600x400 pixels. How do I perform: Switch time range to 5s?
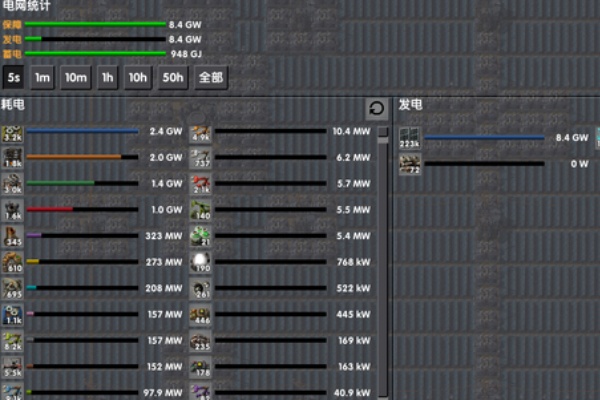click(x=14, y=77)
